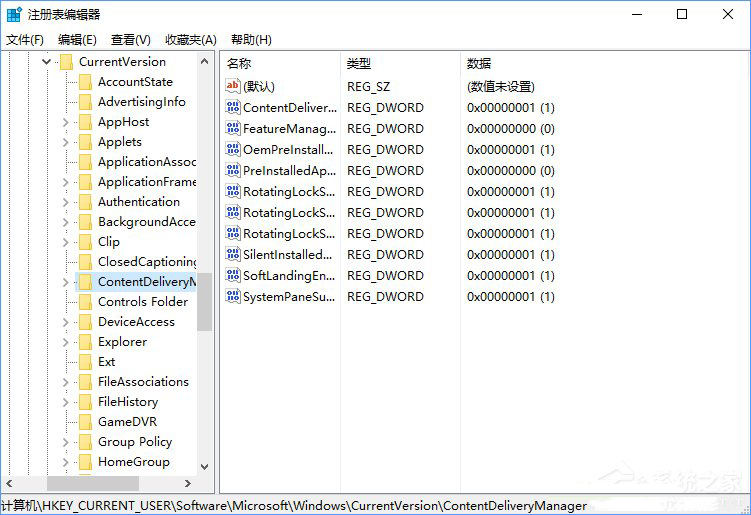
Task: Click the OemPreInstall... DWORD value icon
Action: [x=233, y=149]
